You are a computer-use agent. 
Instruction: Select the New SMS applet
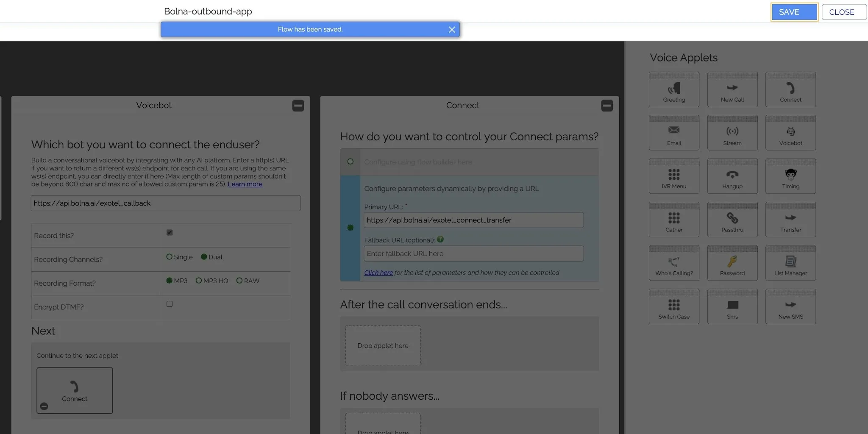pyautogui.click(x=790, y=306)
